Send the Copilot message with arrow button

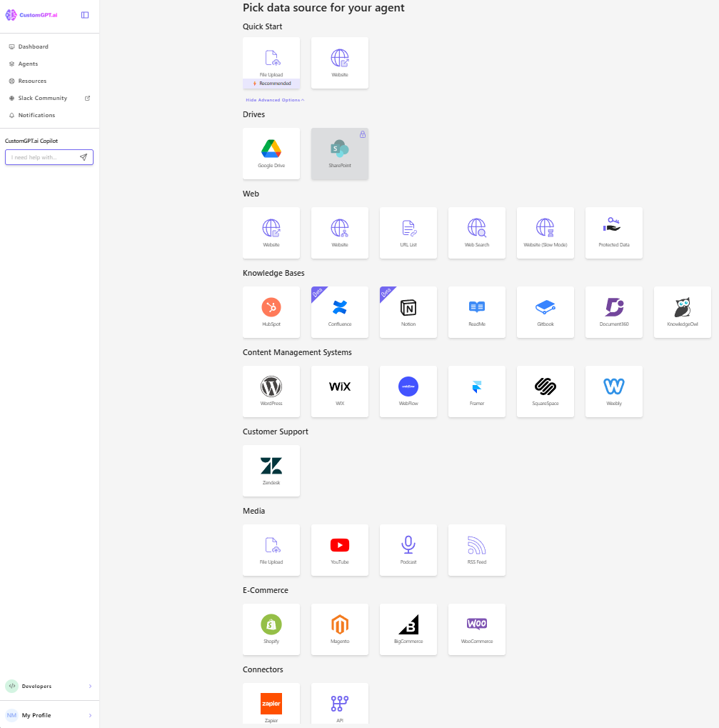coord(84,157)
